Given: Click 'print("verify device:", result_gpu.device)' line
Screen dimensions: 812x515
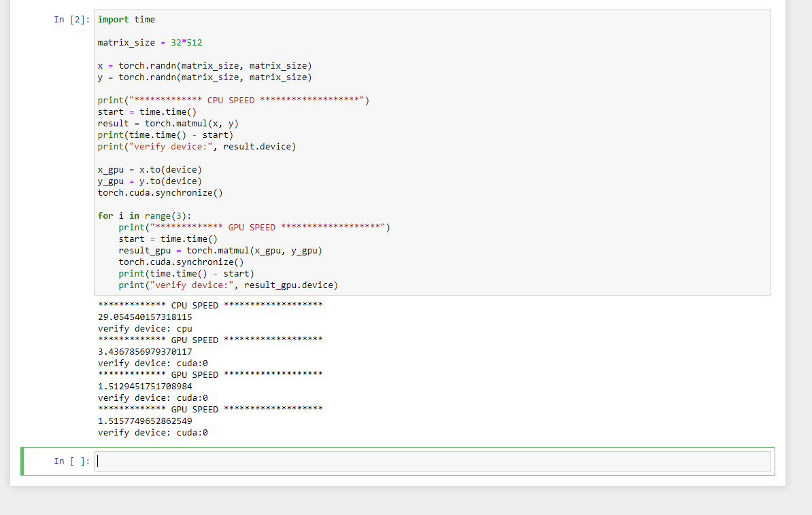Looking at the screenshot, I should [x=229, y=285].
